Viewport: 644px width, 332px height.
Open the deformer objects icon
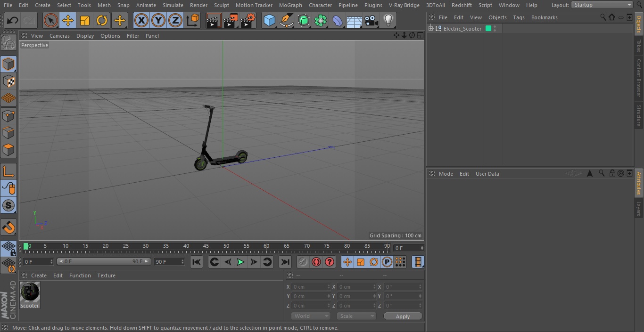pyautogui.click(x=338, y=20)
